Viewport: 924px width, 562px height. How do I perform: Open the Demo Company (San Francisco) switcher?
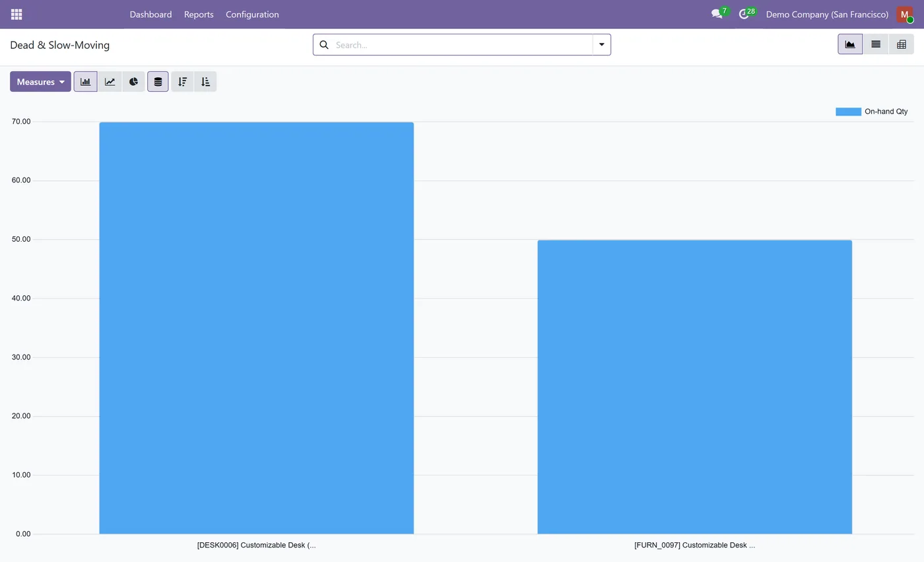click(827, 14)
